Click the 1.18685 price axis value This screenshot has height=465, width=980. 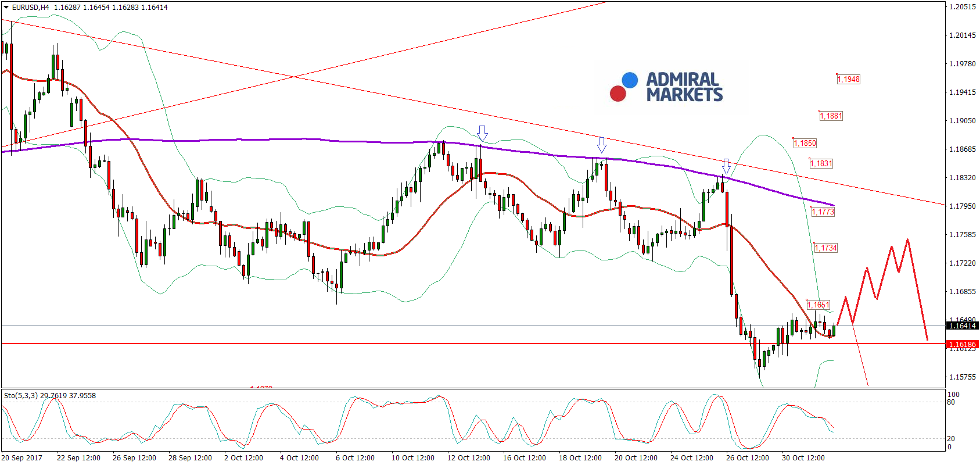pyautogui.click(x=963, y=149)
